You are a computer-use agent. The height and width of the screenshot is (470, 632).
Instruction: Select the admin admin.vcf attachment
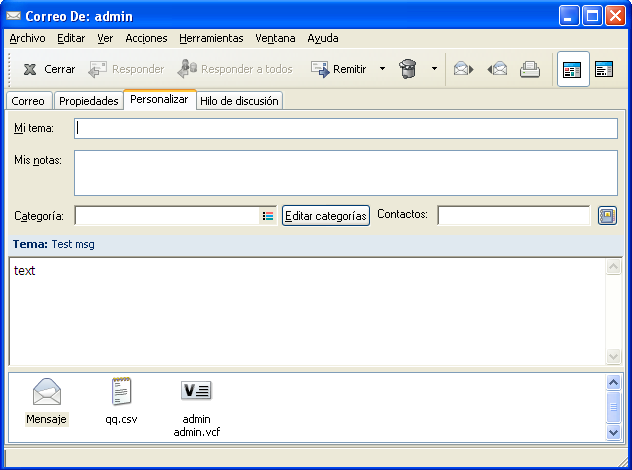point(197,408)
